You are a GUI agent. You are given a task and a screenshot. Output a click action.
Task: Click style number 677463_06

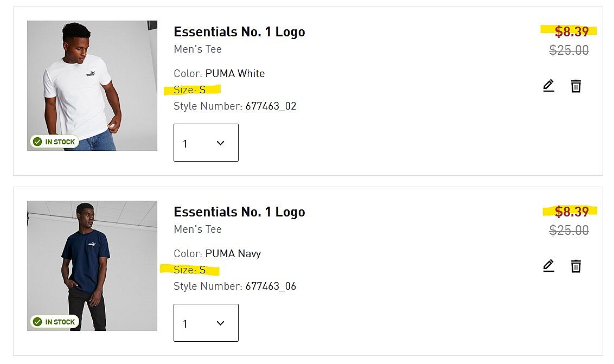[271, 286]
